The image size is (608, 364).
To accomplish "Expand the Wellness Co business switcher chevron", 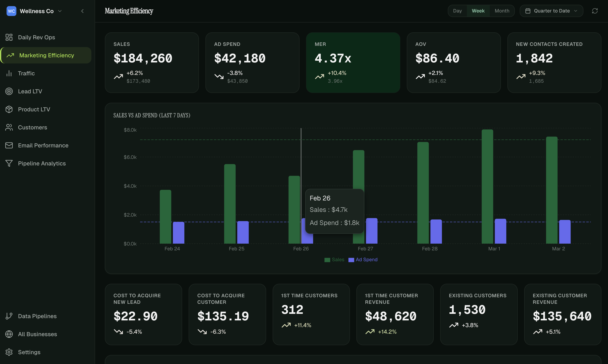I will [x=60, y=11].
